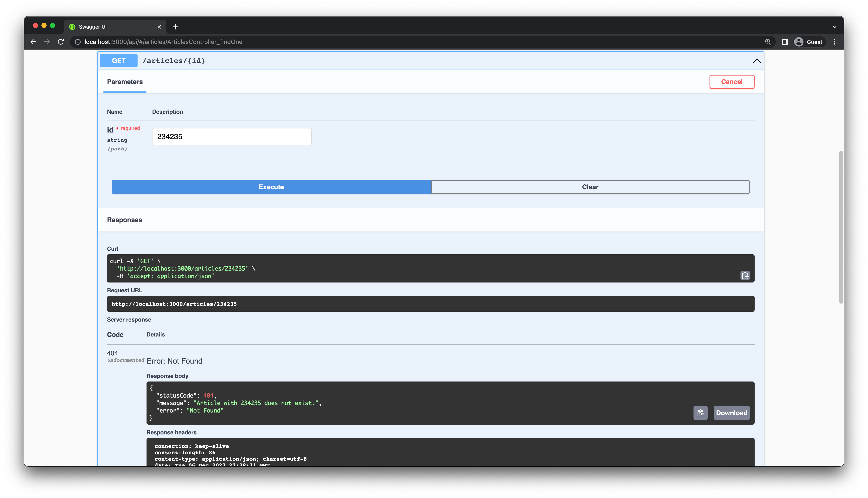The image size is (868, 498).
Task: Click the Clear button to reset parameters
Action: (x=590, y=186)
